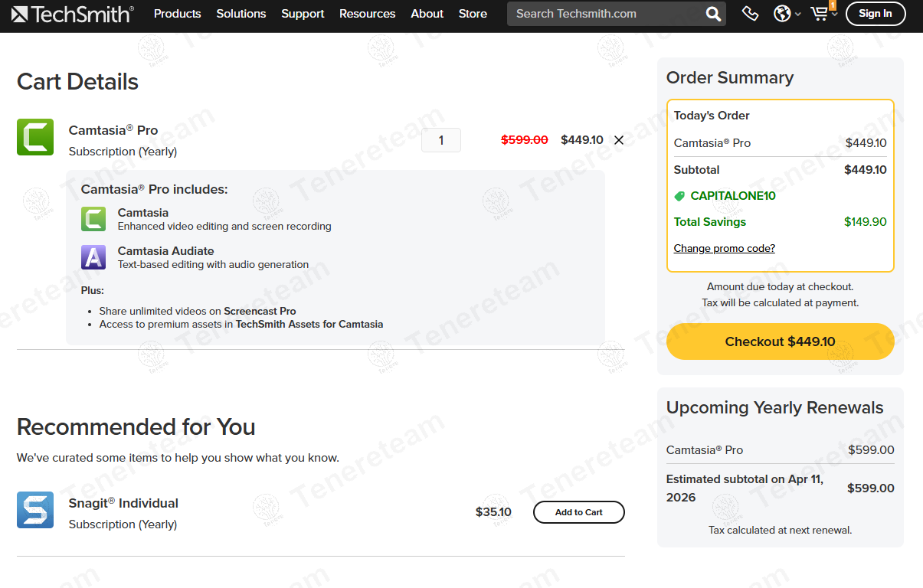Click the CAPITALONE10 promo code text

click(x=733, y=196)
